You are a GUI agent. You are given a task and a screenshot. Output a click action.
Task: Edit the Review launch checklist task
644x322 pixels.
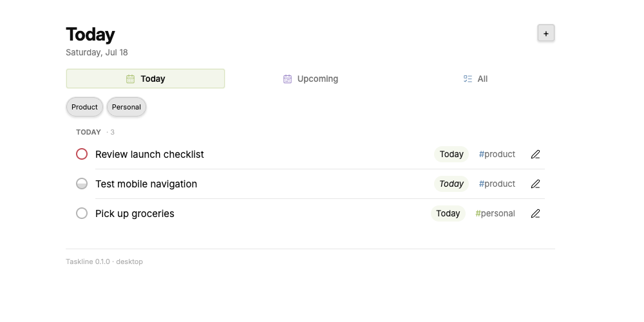535,155
